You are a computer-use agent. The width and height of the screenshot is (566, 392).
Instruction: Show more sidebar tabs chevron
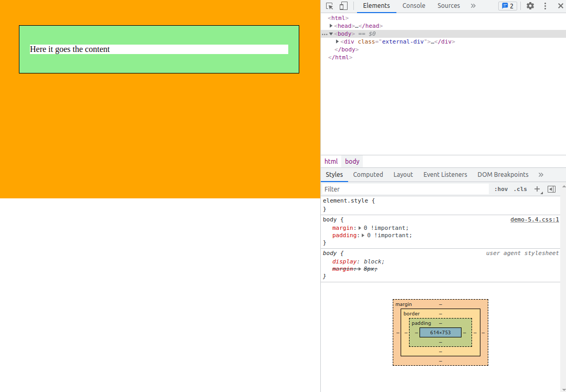pyautogui.click(x=541, y=175)
